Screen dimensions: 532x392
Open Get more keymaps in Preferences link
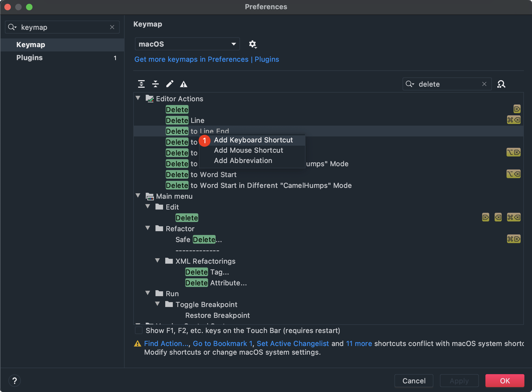tap(207, 59)
